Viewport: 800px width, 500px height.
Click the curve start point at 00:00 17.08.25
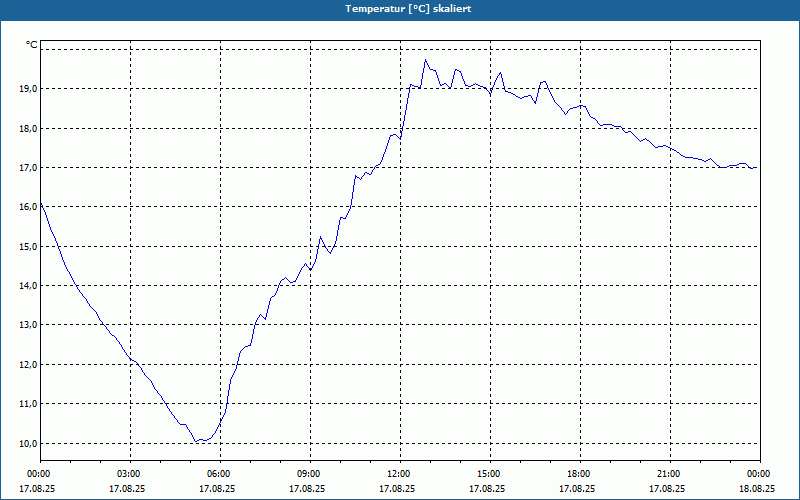click(x=41, y=203)
